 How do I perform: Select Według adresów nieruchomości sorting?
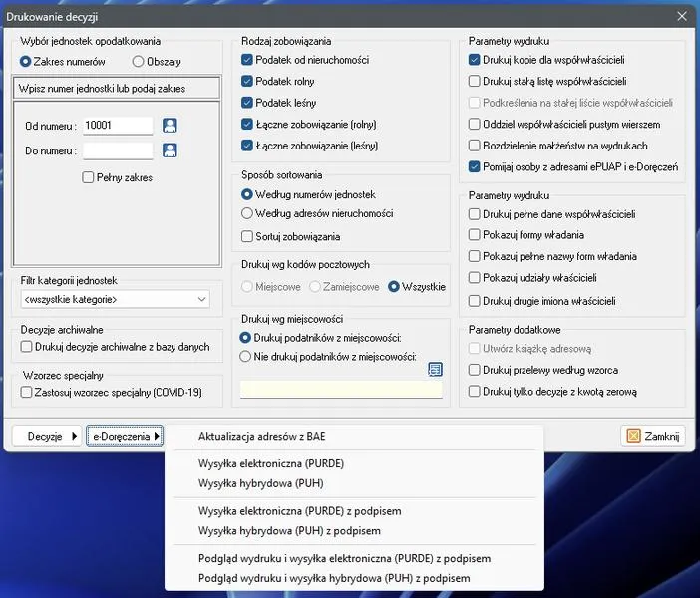click(x=248, y=213)
